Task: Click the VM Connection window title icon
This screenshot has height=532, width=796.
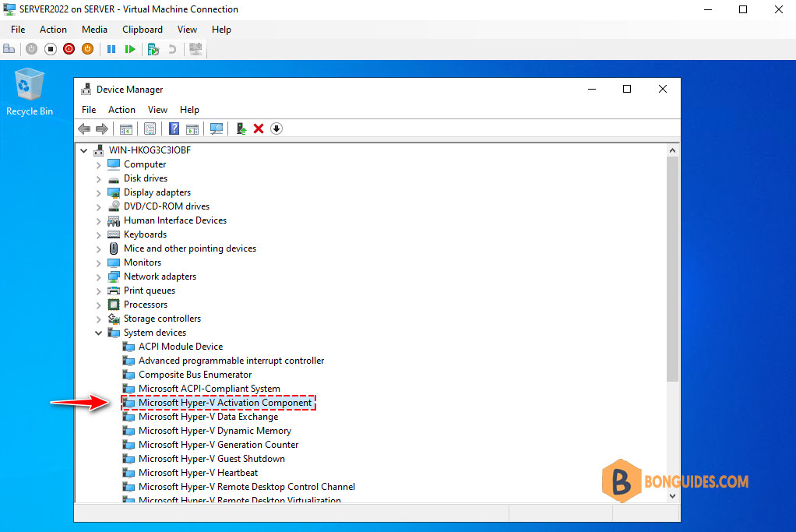Action: 9,9
